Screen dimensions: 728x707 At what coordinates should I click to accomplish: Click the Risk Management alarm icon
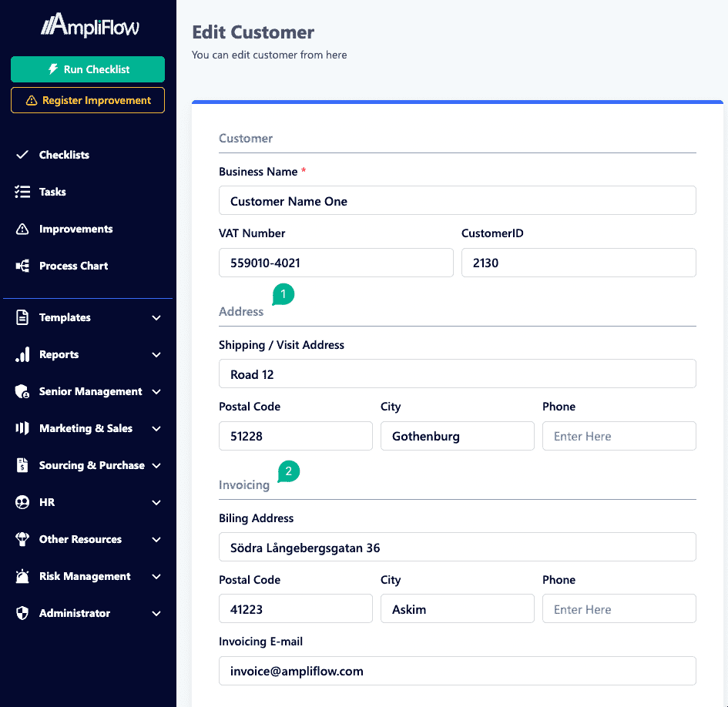click(x=22, y=576)
